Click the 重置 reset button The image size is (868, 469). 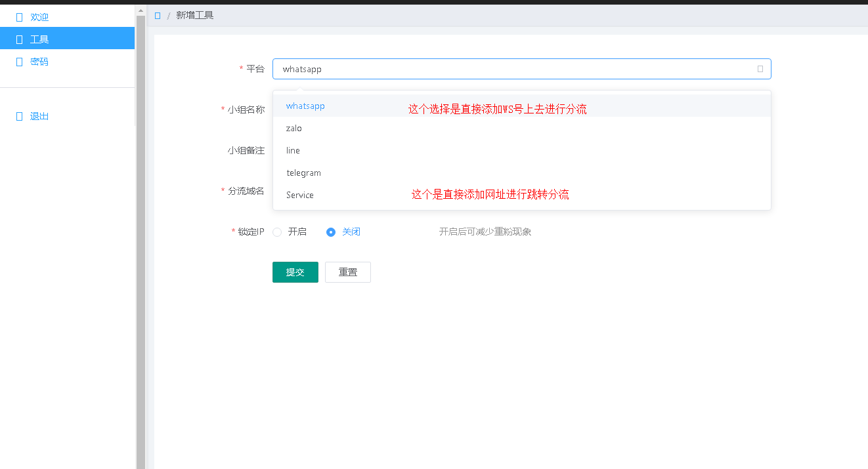pos(348,272)
